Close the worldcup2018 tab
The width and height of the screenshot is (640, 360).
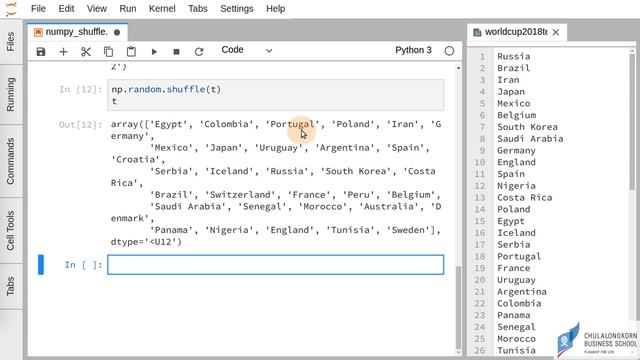point(556,32)
